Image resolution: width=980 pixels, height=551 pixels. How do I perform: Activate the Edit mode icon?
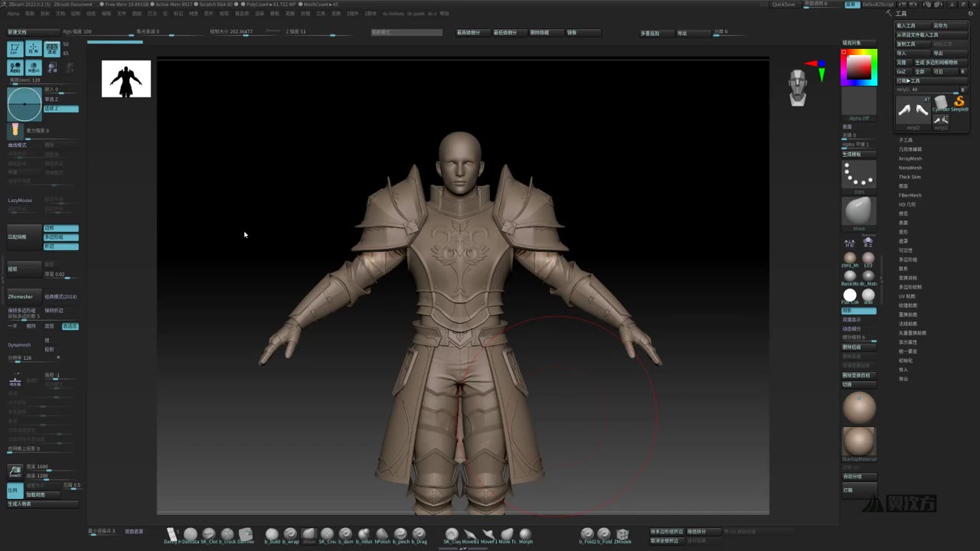(15, 49)
